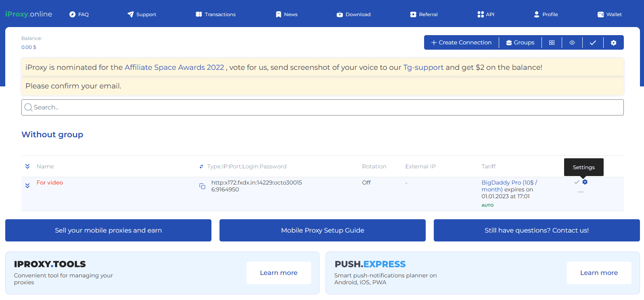Click the Mobile Proxy Setup Guide button

click(322, 230)
